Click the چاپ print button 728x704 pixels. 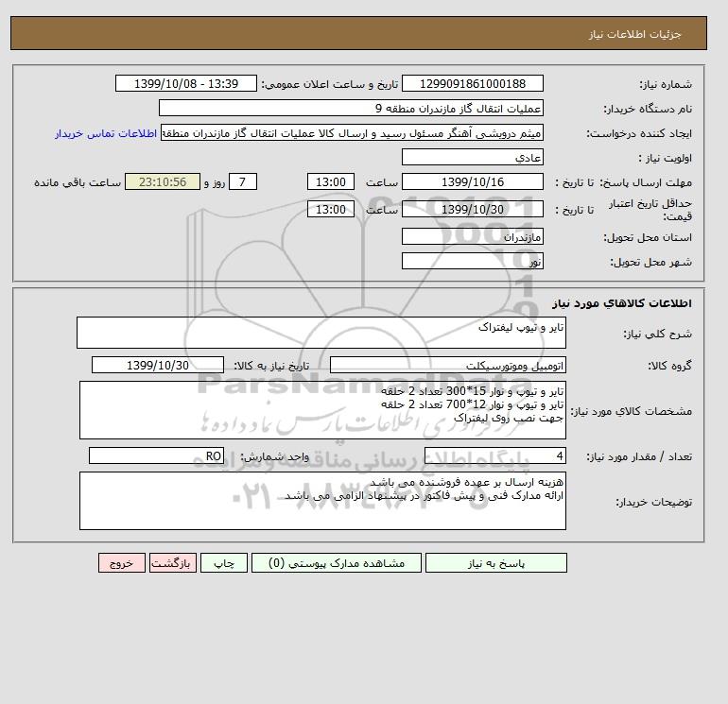tap(224, 563)
